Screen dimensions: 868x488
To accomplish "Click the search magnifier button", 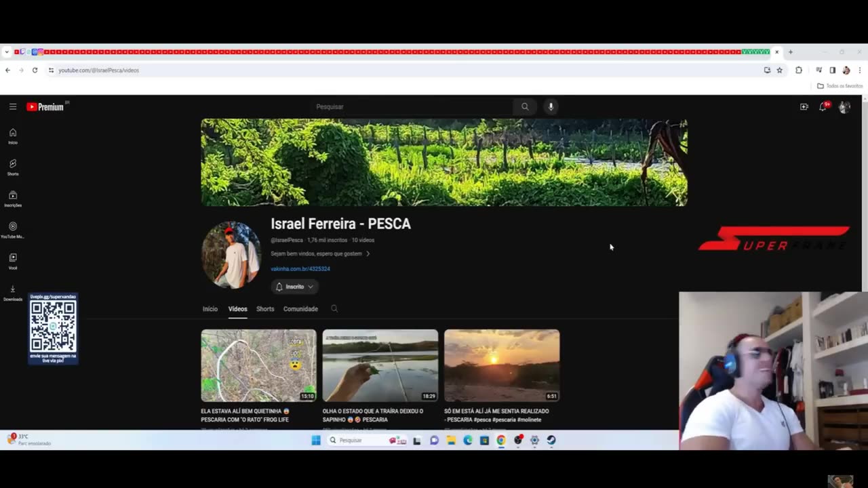I will (525, 106).
